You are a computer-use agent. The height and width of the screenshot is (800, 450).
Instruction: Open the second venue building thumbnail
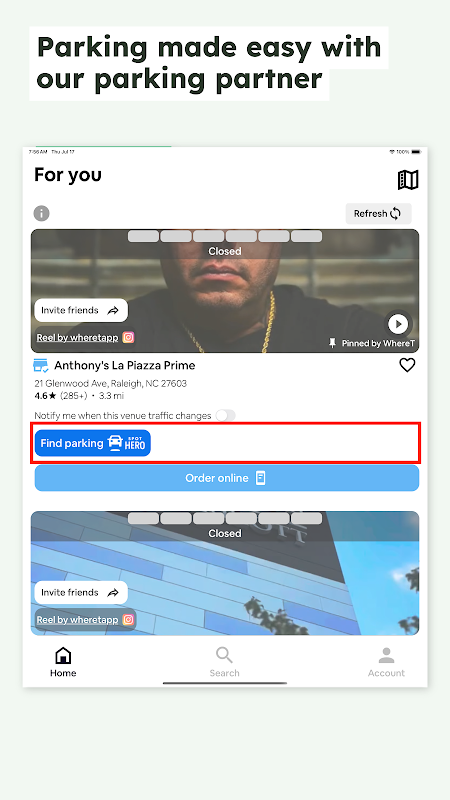click(x=225, y=573)
